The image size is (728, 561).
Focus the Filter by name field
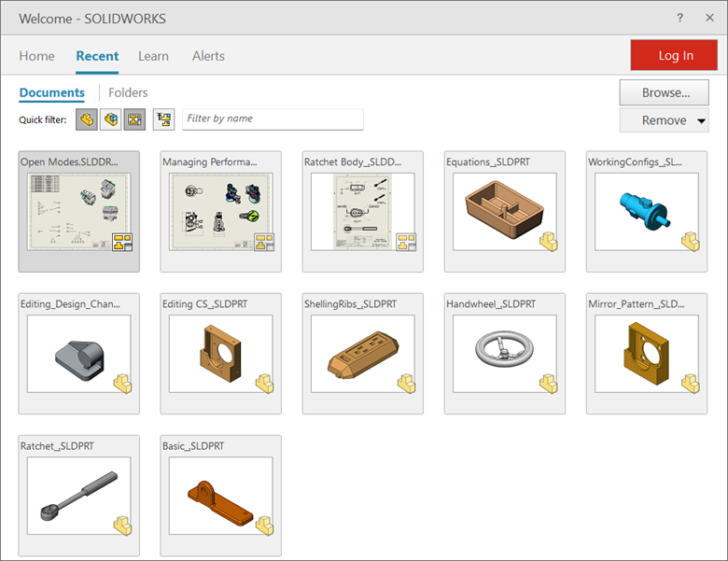[x=273, y=119]
